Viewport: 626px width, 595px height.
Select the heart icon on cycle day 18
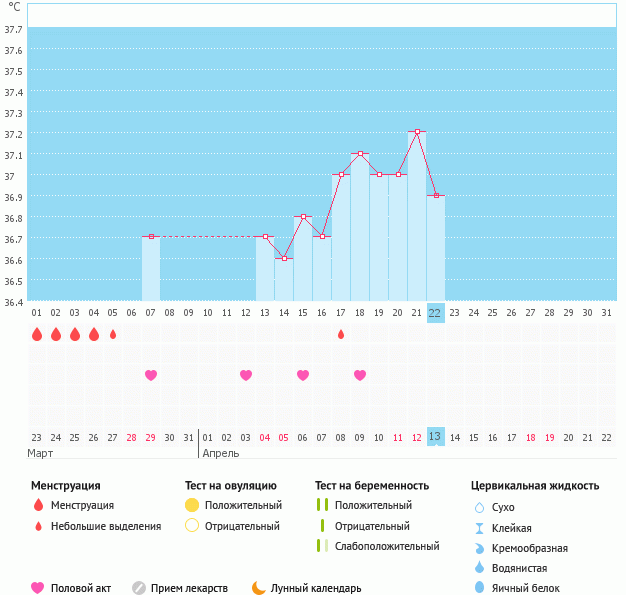click(360, 375)
